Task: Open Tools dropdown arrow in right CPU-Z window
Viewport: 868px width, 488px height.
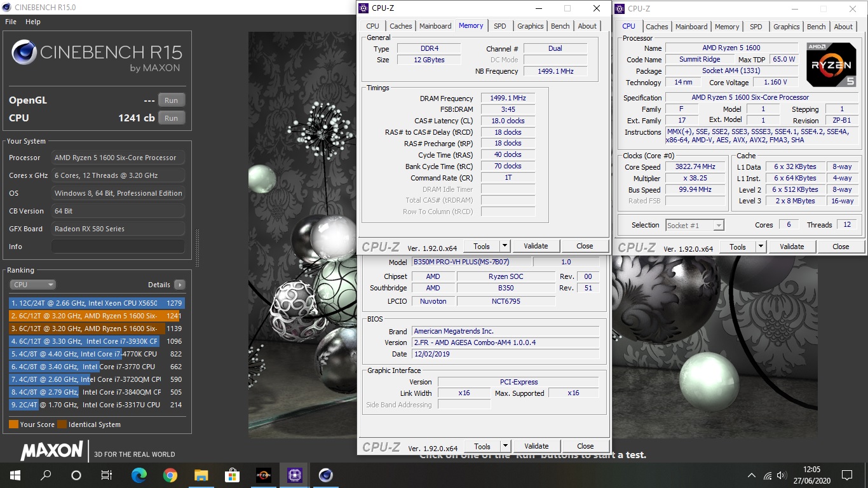Action: (x=761, y=247)
